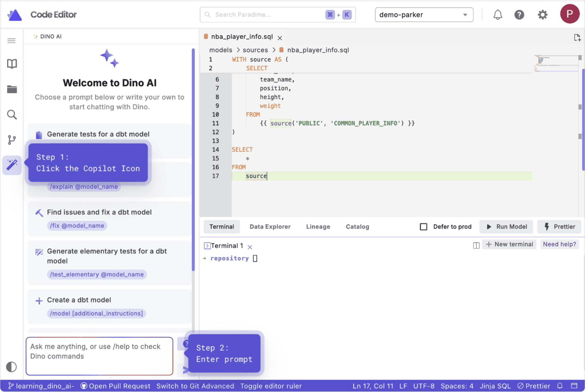This screenshot has height=392, width=585.
Task: Open the file explorer folder icon
Action: coord(12,89)
